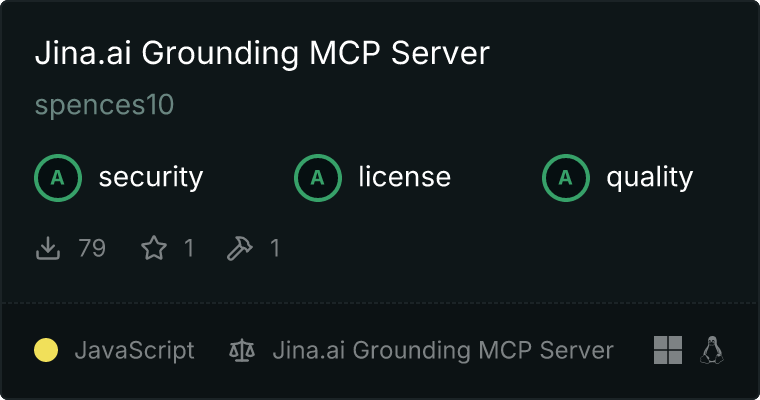Click the security grade A badge

tap(58, 178)
